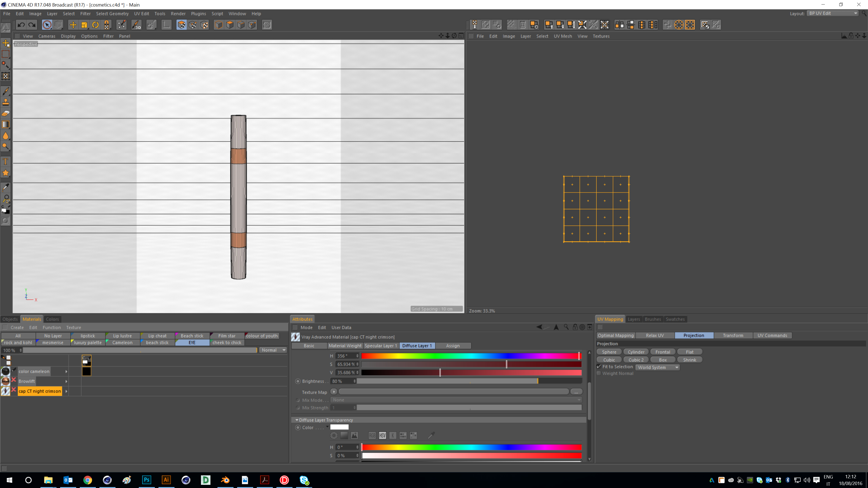Click the Cylinder projection button

[x=635, y=352]
